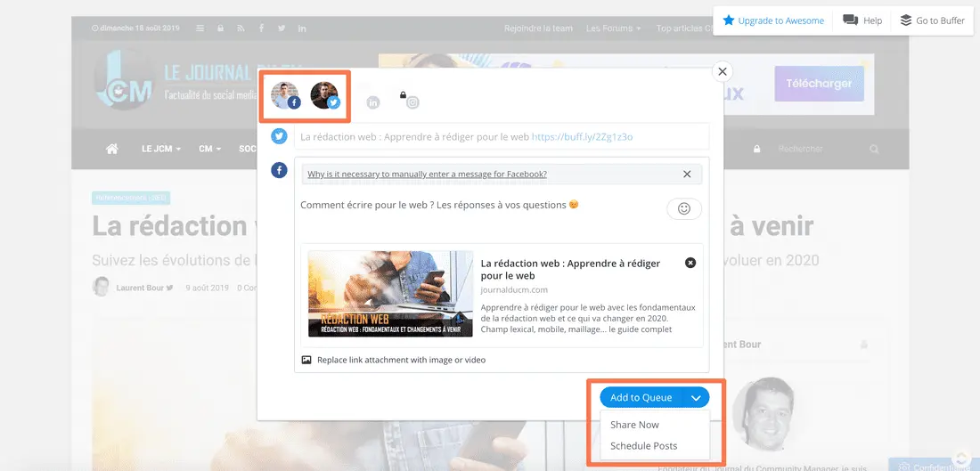Image resolution: width=980 pixels, height=471 pixels.
Task: Click the article category tag label
Action: 131,198
